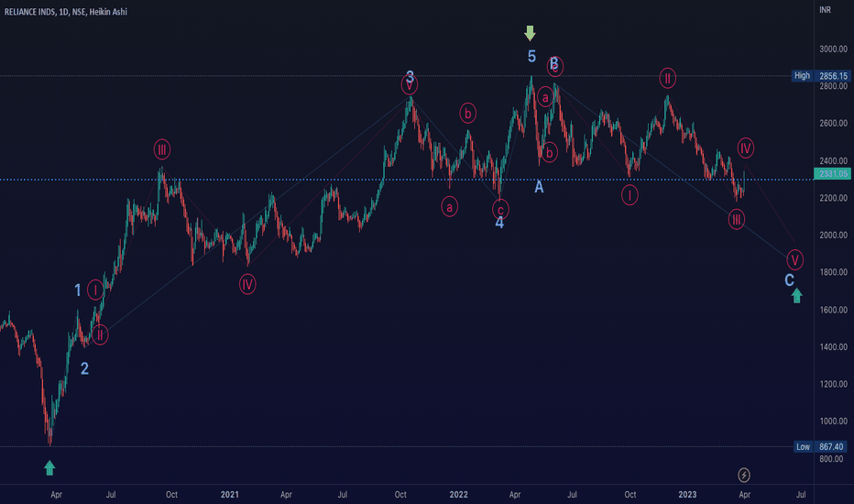Select the circled c label just above blue 4
Screen dimensions: 854x504
click(500, 210)
